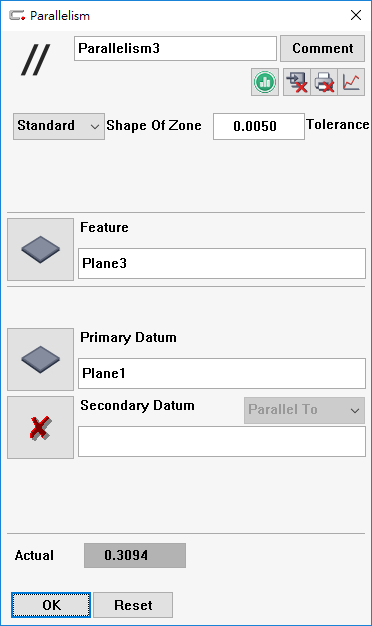
Task: Open the Standard shape of zone dropdown
Action: pyautogui.click(x=59, y=126)
